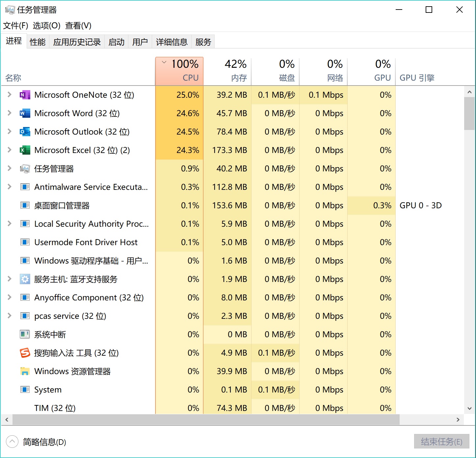This screenshot has height=458, width=476.
Task: Click the vertical scrollbar down arrow
Action: pos(469,408)
